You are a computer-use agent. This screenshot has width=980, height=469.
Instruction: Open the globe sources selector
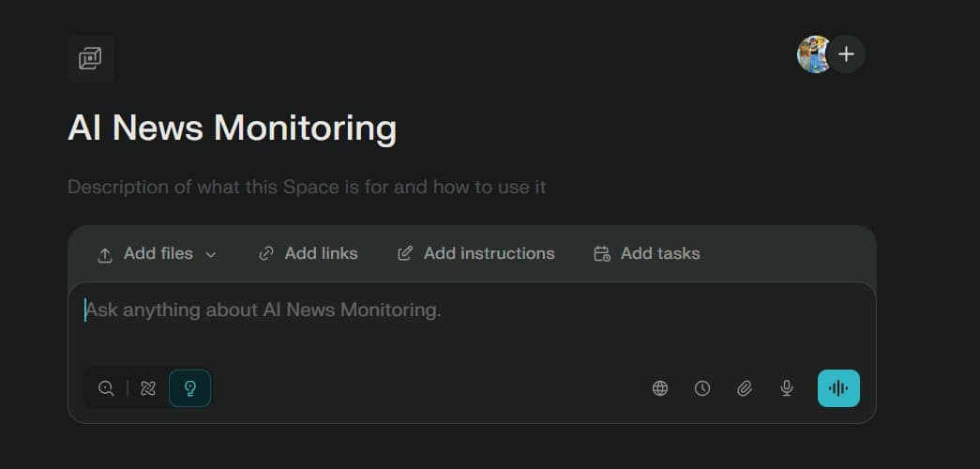tap(660, 388)
